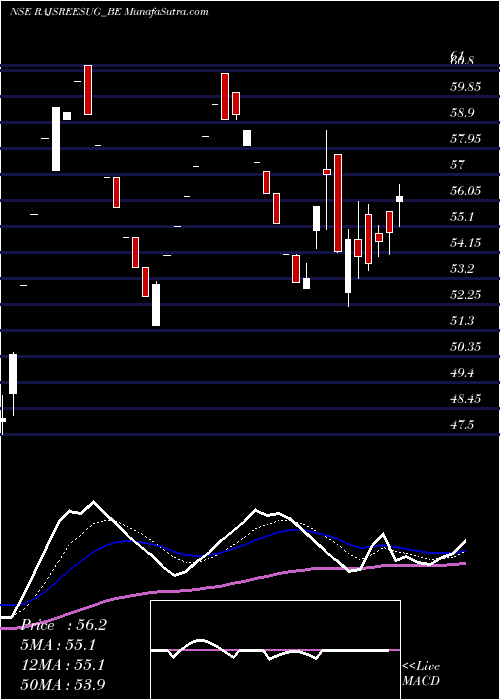Select the 48.45 price axis label

(x=466, y=399)
